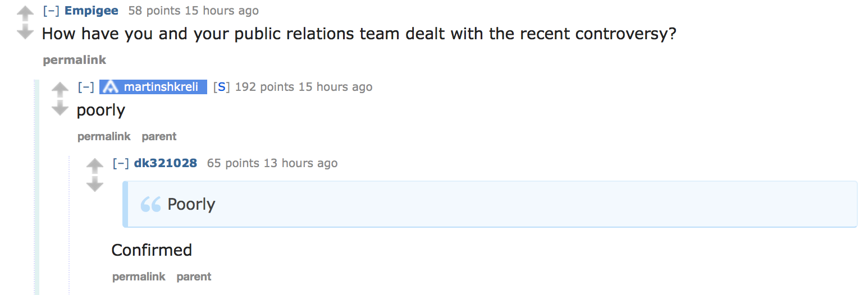Open permalink for dk321028's comment
868x295 pixels.
tap(139, 276)
